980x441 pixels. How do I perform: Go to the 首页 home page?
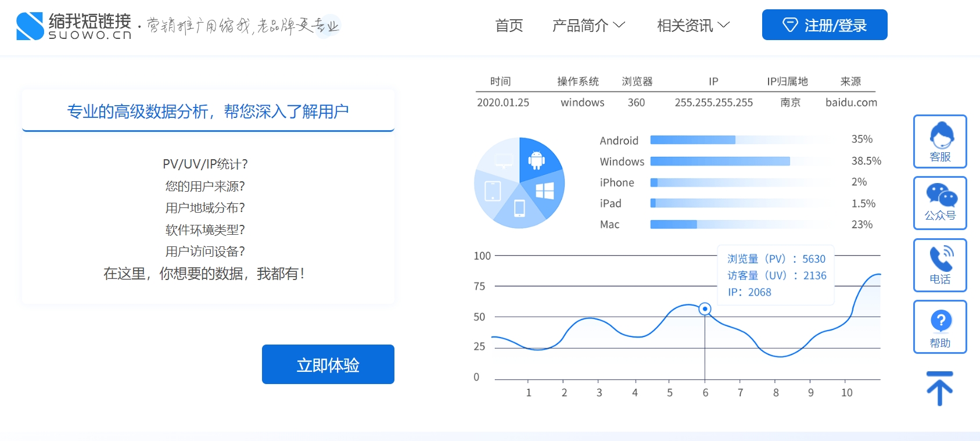tap(509, 26)
